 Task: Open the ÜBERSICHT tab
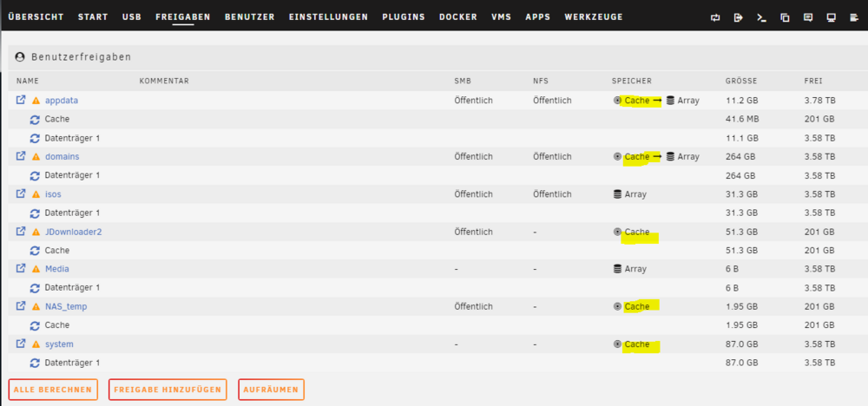coord(36,17)
